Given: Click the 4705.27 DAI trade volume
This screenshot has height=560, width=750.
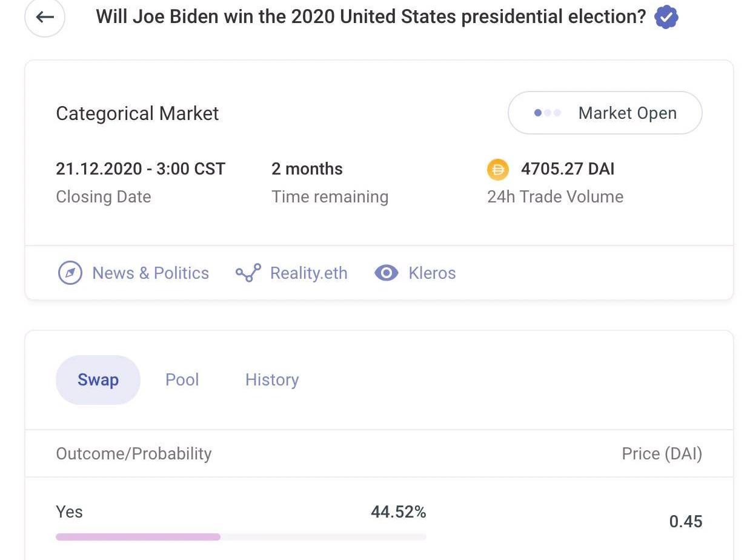Looking at the screenshot, I should coord(568,169).
